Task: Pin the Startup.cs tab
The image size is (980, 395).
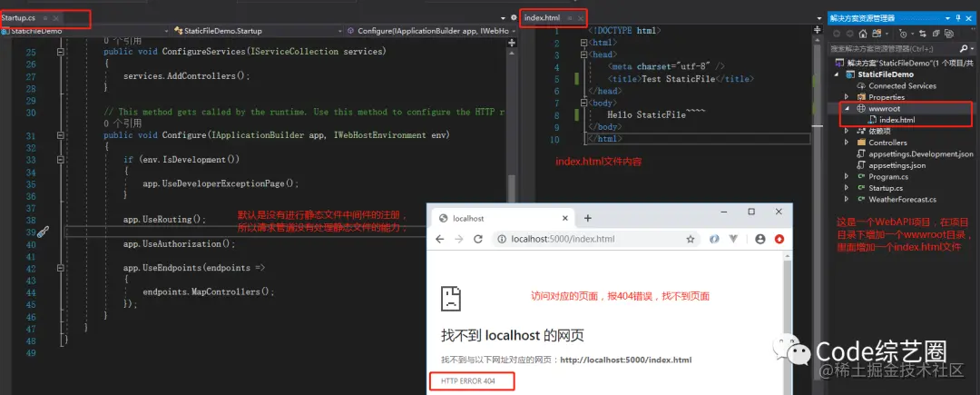Action: tap(45, 19)
